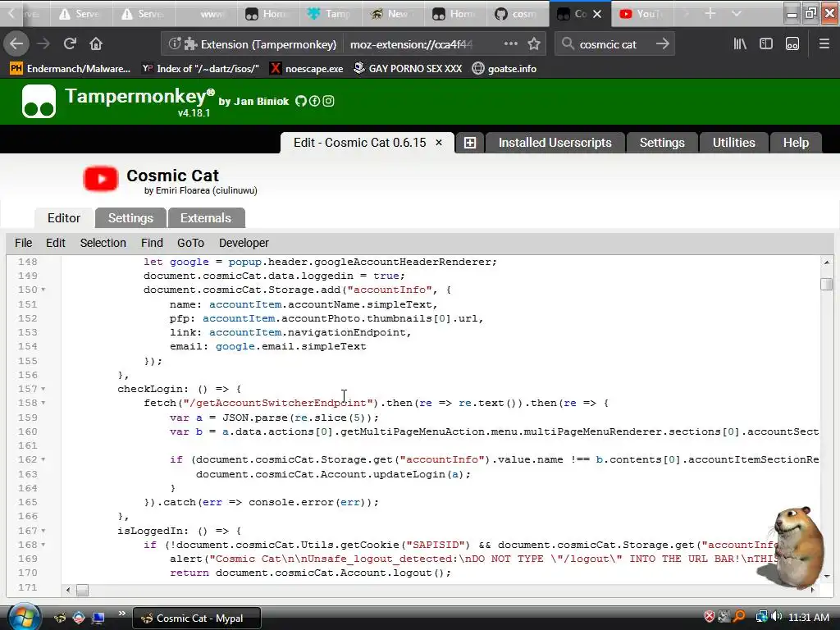Open a new browser tab with plus

710,14
